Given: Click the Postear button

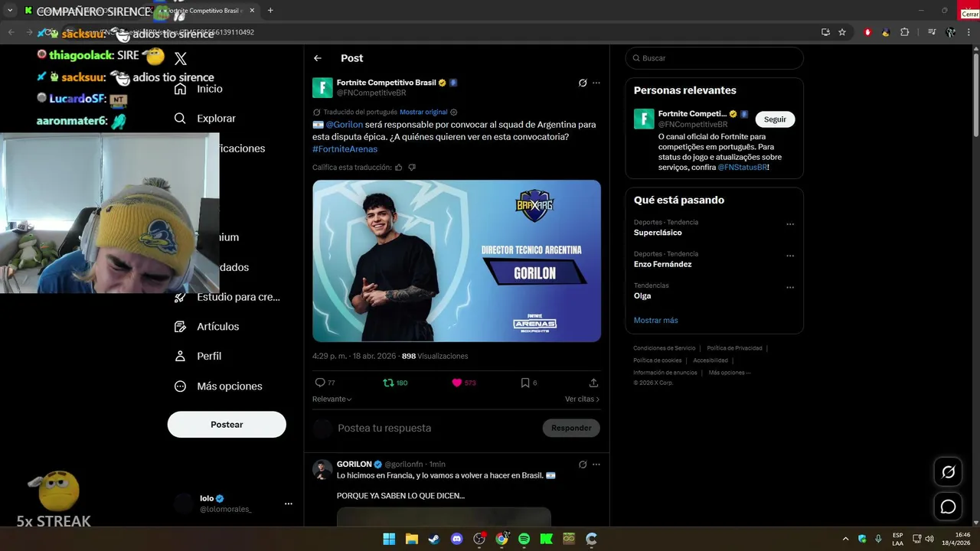Looking at the screenshot, I should click(x=227, y=425).
